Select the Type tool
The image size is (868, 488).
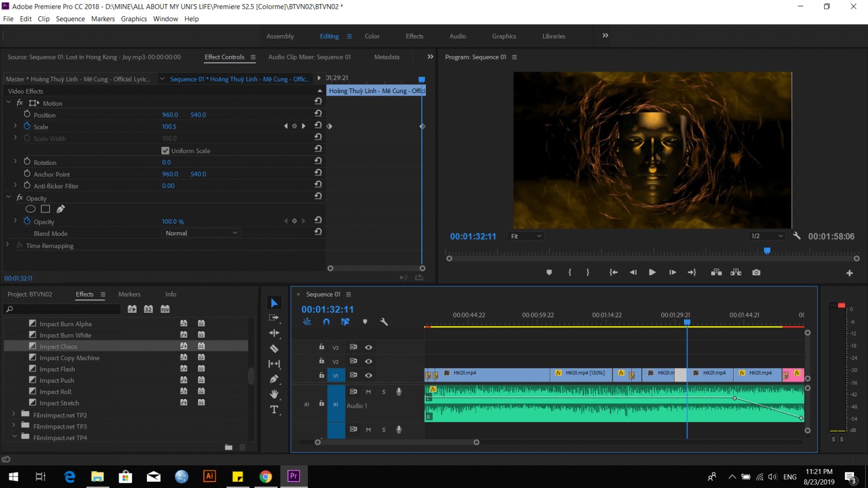[x=274, y=409]
